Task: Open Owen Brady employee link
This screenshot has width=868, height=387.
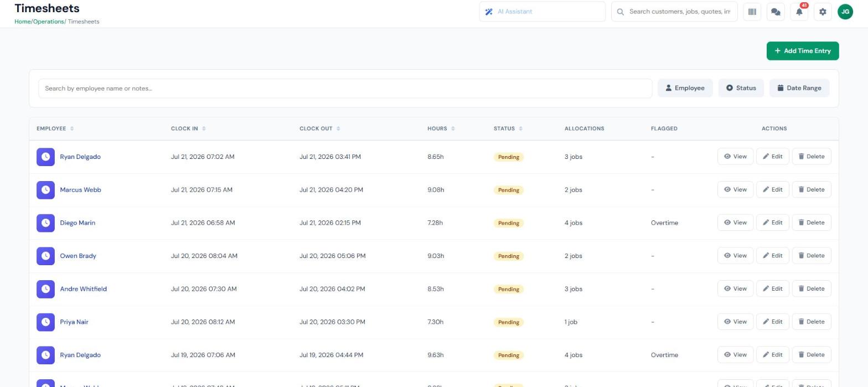Action: [x=78, y=256]
